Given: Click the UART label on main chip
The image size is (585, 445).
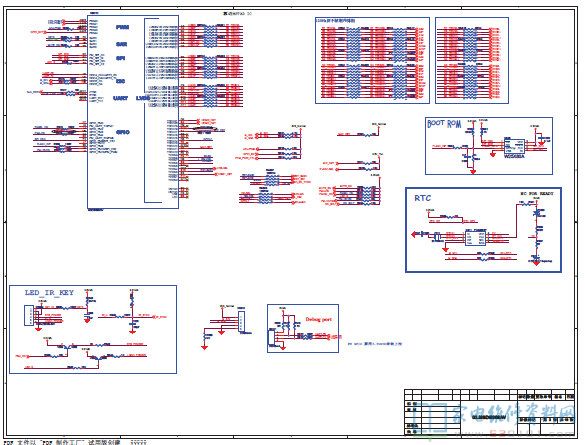Looking at the screenshot, I should 121,98.
